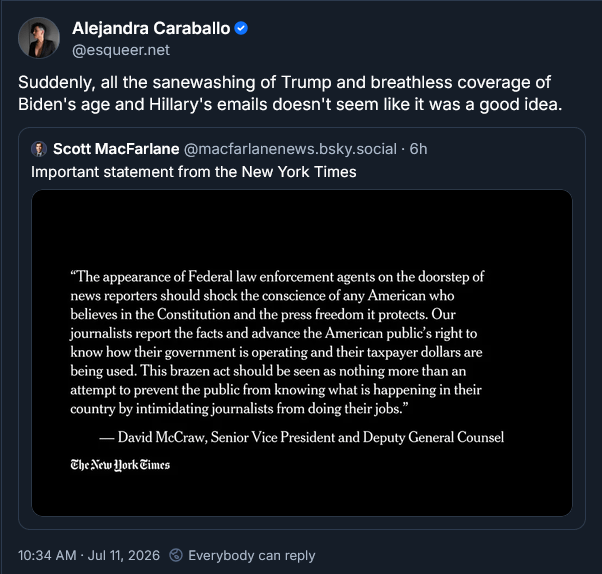
Task: Open Alejandra Caraballo's profile avatar
Action: 39,38
